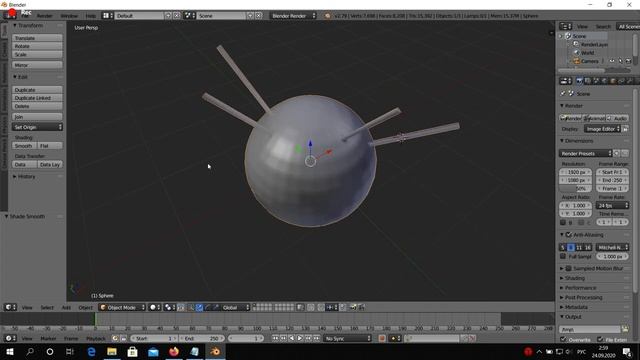
Task: Toggle the Camera renderability icon in outliner
Action: [628, 61]
